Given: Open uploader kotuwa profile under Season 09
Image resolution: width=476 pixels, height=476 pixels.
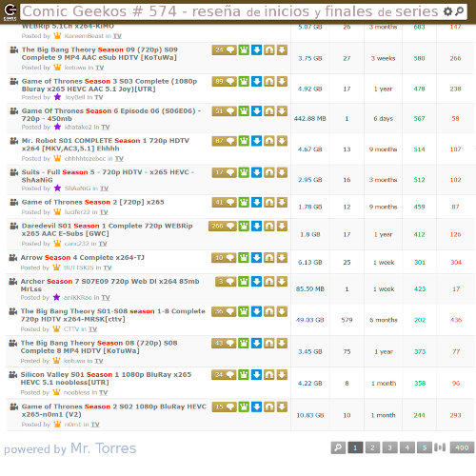Looking at the screenshot, I should click(75, 68).
